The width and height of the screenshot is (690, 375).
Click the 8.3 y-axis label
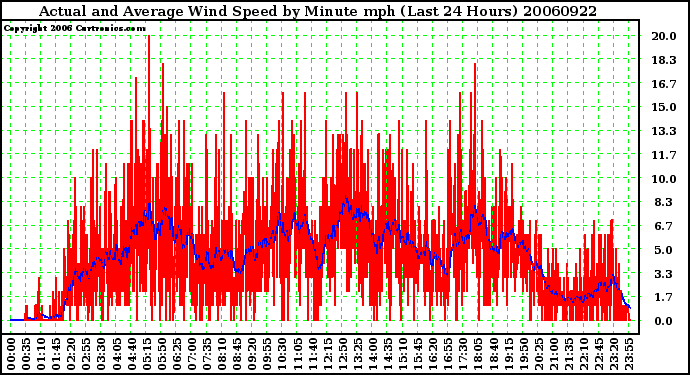[664, 202]
